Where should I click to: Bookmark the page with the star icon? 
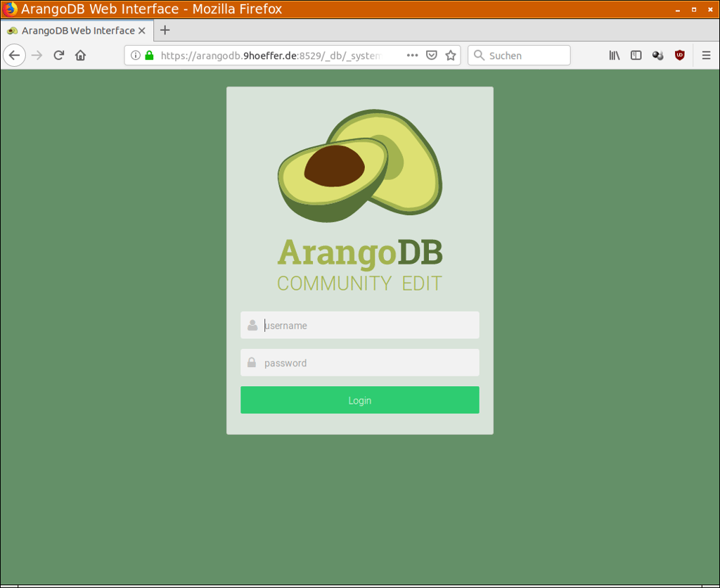(449, 55)
